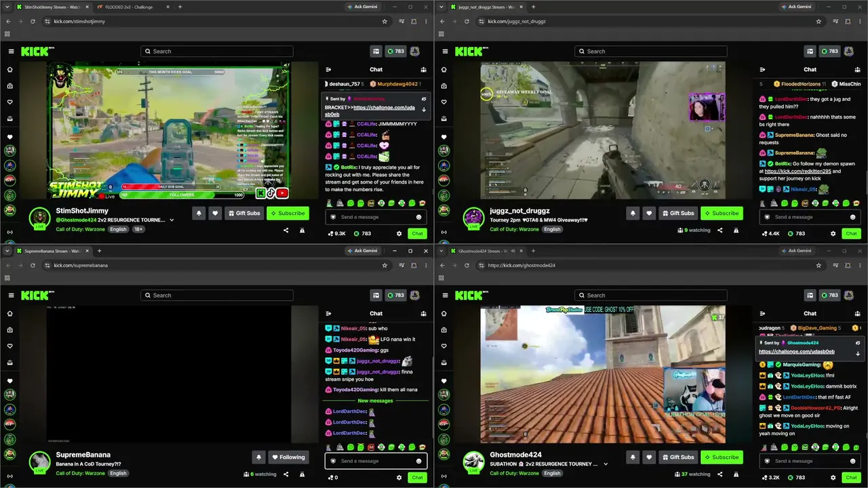This screenshot has height=488, width=868.
Task: Open tab search dropdown in juggz_not_druggz window
Action: pos(441,7)
